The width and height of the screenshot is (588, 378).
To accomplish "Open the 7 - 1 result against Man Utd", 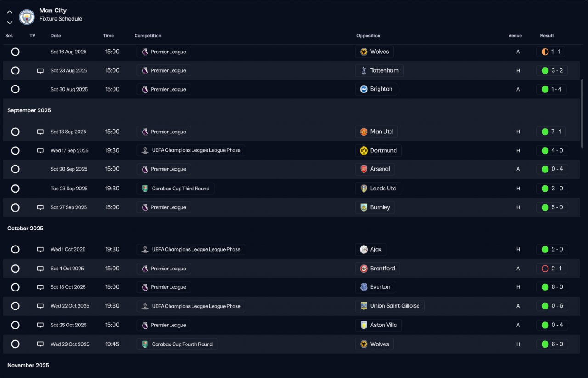I will coord(552,132).
